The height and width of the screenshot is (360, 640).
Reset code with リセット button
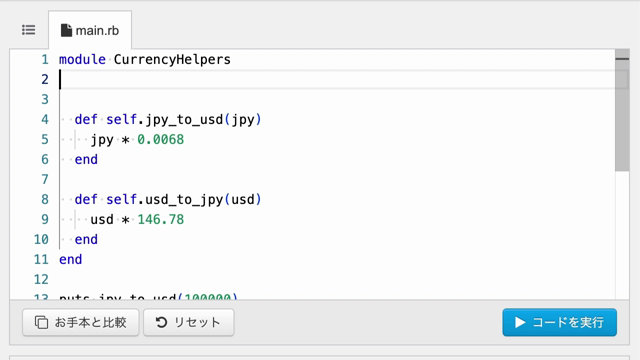click(x=189, y=322)
